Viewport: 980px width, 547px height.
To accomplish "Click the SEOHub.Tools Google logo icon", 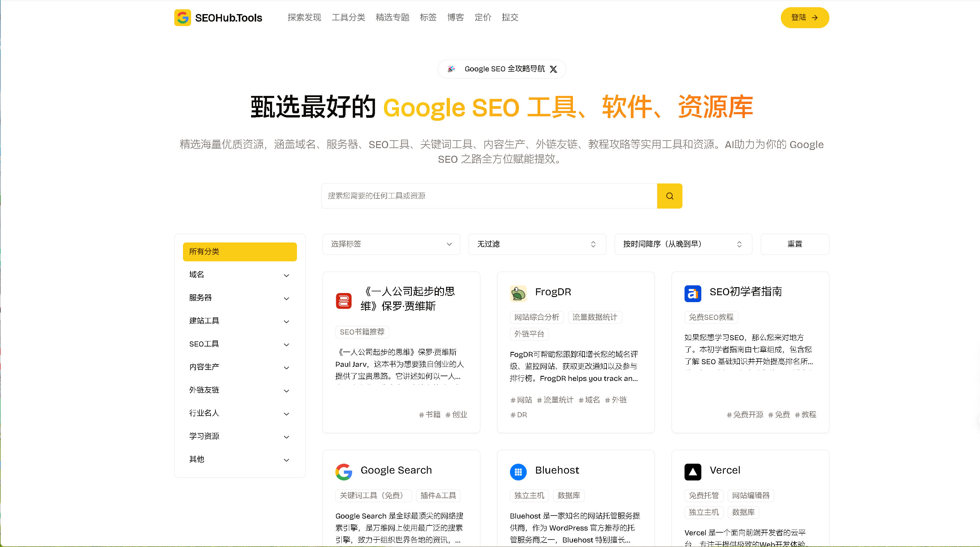I will click(x=183, y=17).
